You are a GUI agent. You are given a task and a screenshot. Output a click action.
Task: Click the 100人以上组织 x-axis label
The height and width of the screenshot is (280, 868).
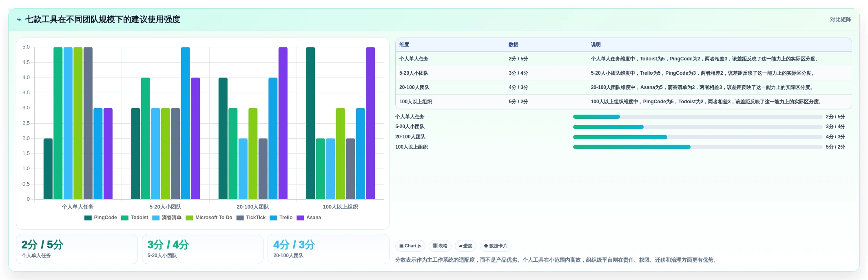click(340, 207)
